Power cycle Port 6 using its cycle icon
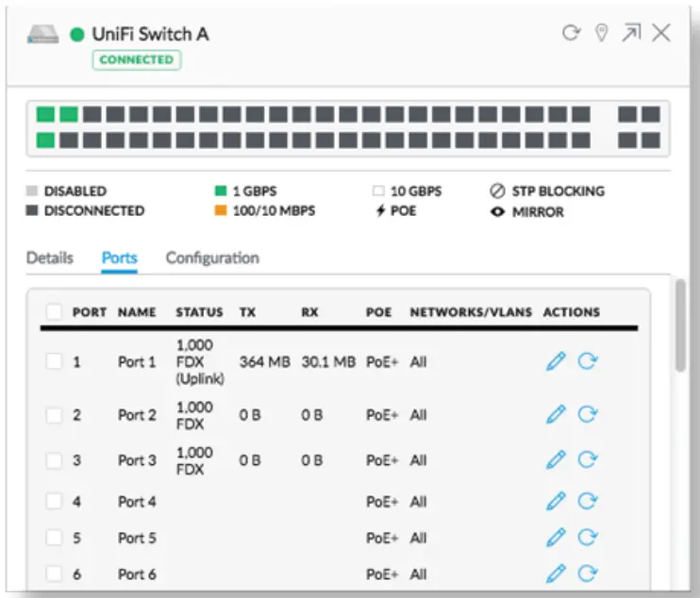This screenshot has height=598, width=700. tap(587, 573)
